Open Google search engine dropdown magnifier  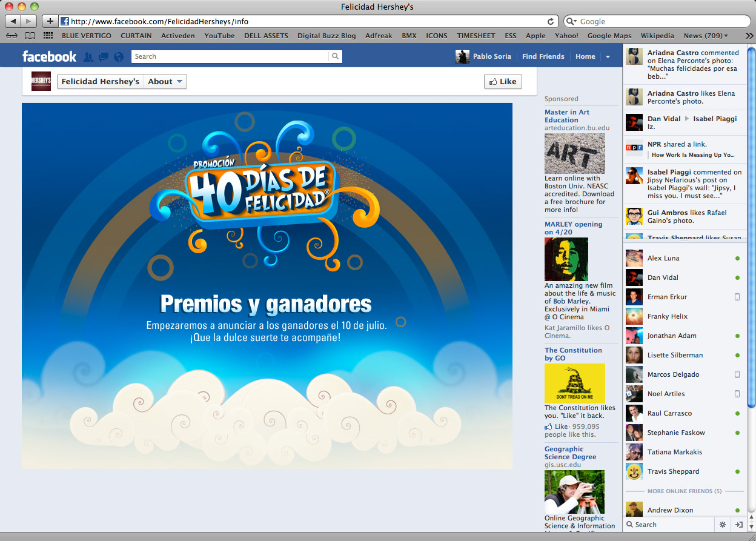pyautogui.click(x=571, y=21)
